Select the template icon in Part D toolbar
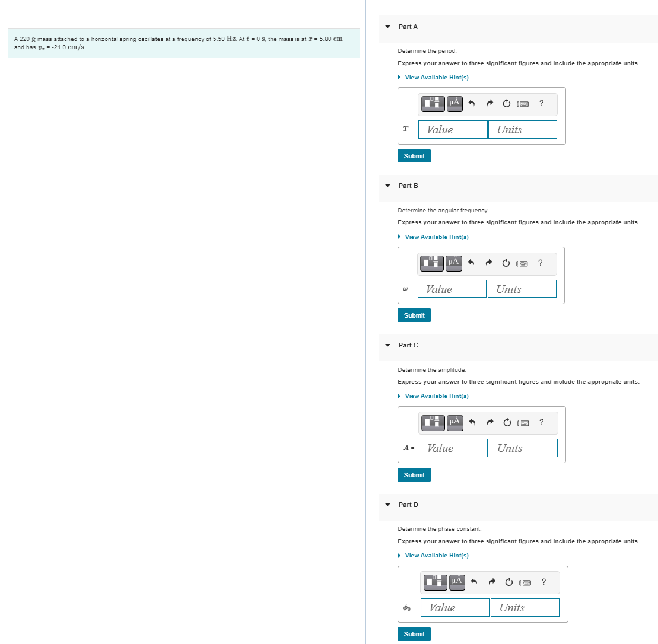Screen dimensions: 658x644 pyautogui.click(x=434, y=582)
